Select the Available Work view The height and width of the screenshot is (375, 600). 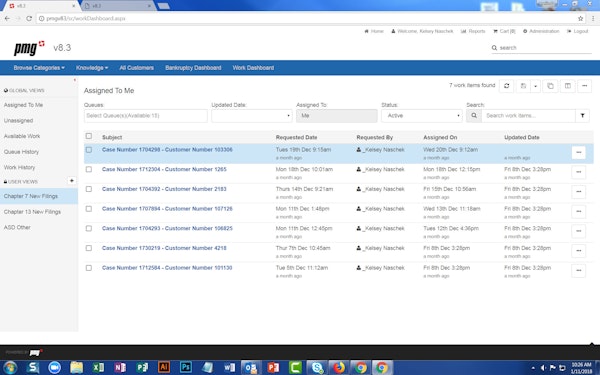pyautogui.click(x=22, y=136)
